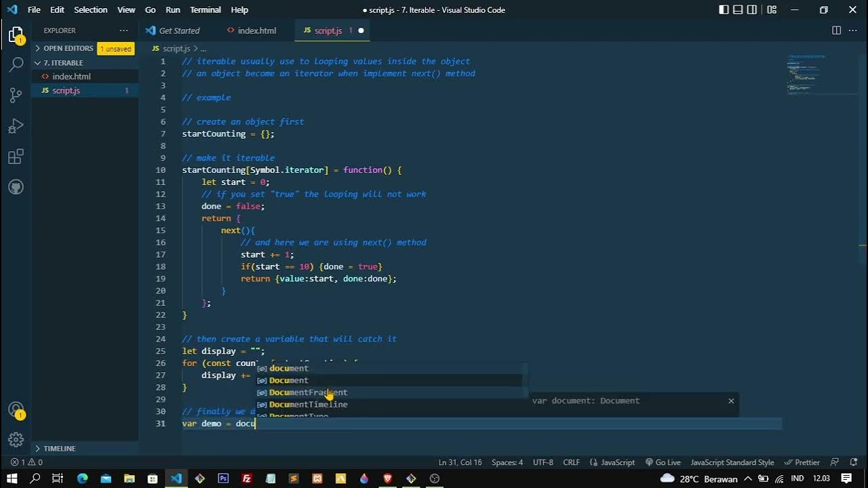Open the Source Control view
The height and width of the screenshot is (488, 868).
point(16,96)
